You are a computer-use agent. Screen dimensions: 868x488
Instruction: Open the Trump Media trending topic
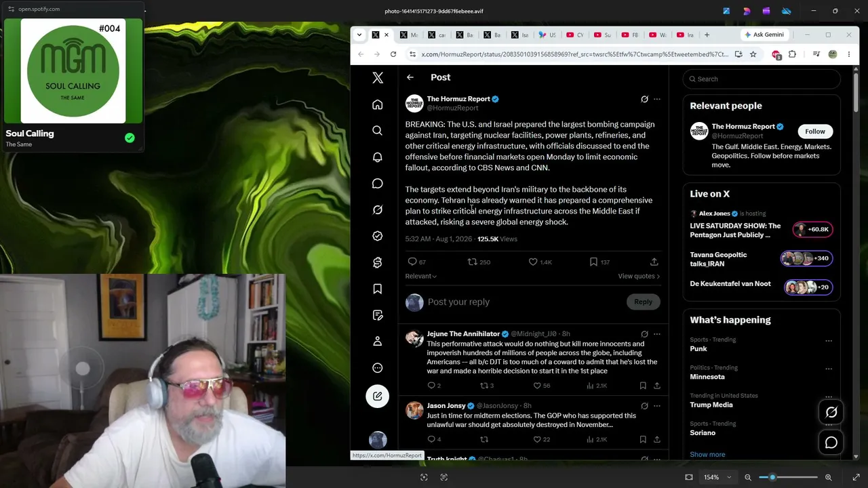[711, 405]
